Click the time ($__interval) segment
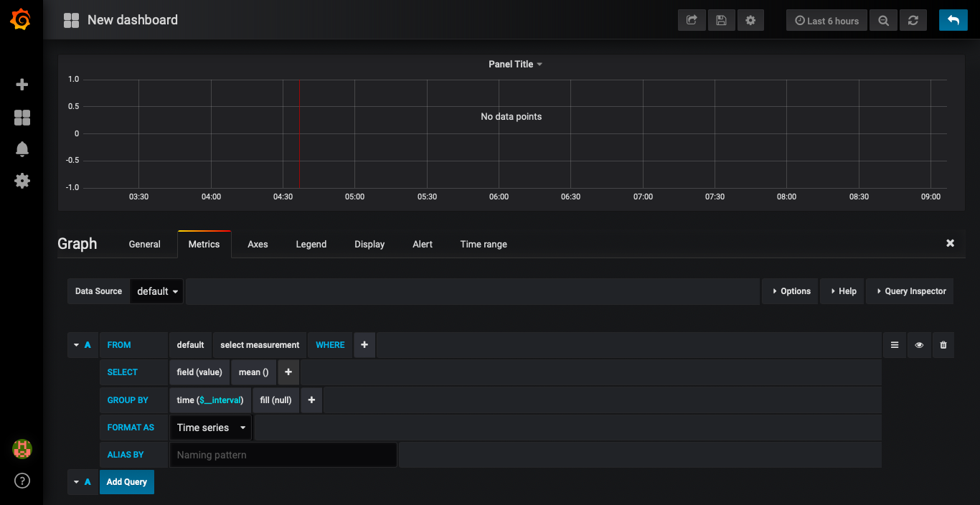Screen dimensions: 980x505 [x=210, y=400]
